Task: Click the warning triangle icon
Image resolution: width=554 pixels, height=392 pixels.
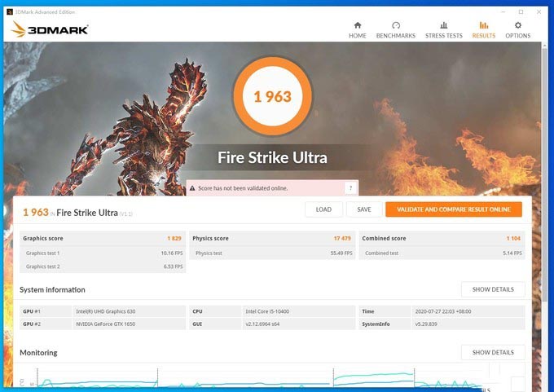Action: (x=192, y=188)
